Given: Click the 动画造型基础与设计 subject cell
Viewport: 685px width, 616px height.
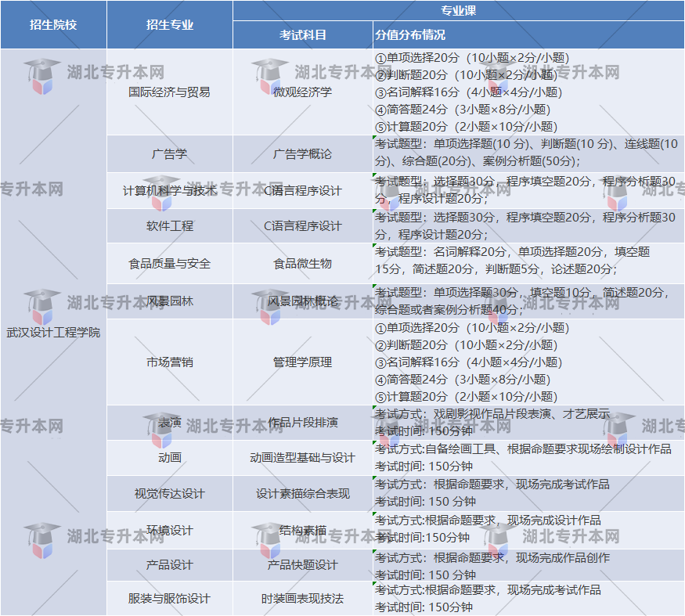Looking at the screenshot, I should point(303,457).
